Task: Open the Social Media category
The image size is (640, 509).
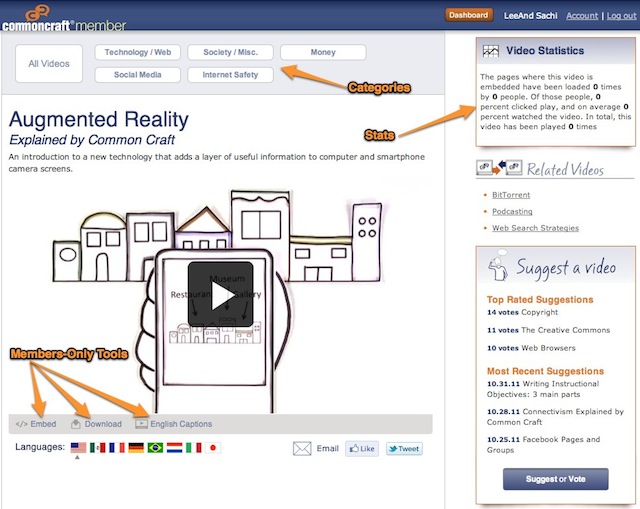Action: tap(138, 75)
